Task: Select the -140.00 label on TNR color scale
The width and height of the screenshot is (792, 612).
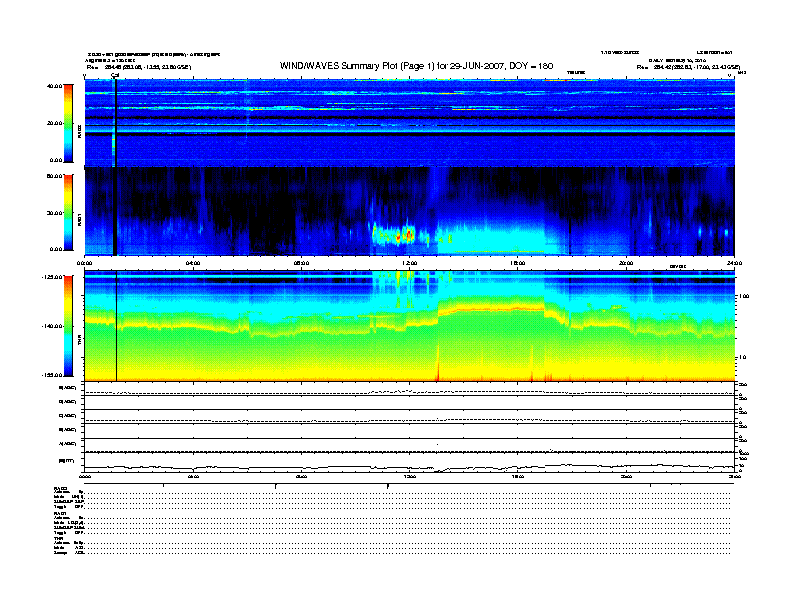Action: [x=53, y=326]
